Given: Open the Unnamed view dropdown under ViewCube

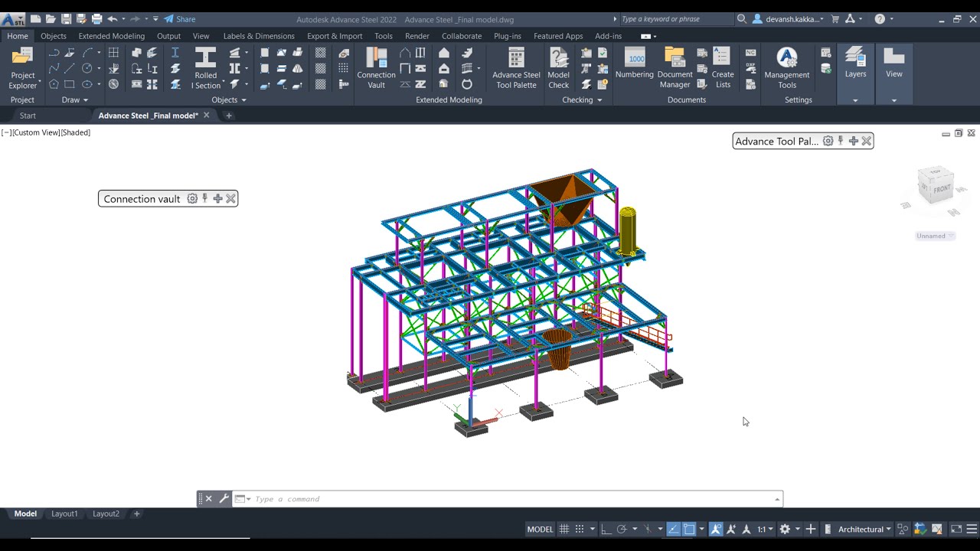Looking at the screenshot, I should pyautogui.click(x=936, y=236).
